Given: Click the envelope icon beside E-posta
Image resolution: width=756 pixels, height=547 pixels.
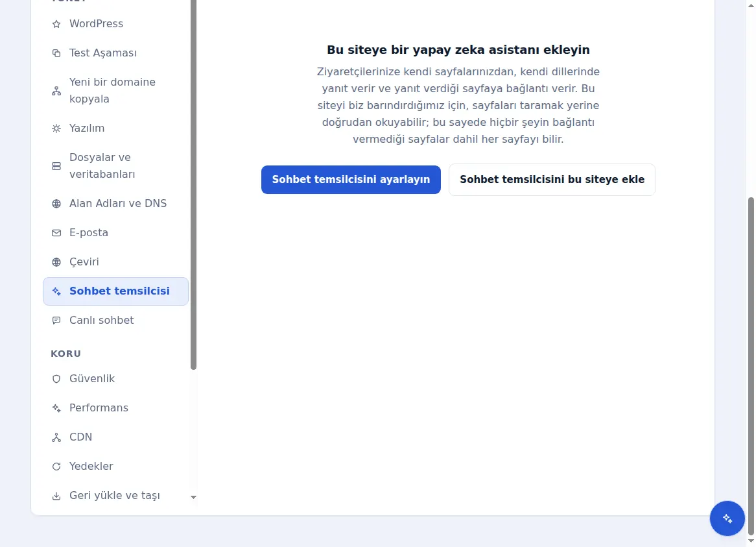Looking at the screenshot, I should click(56, 233).
